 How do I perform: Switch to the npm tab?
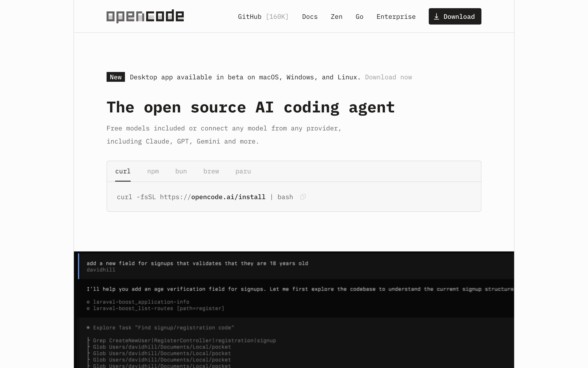tap(153, 171)
